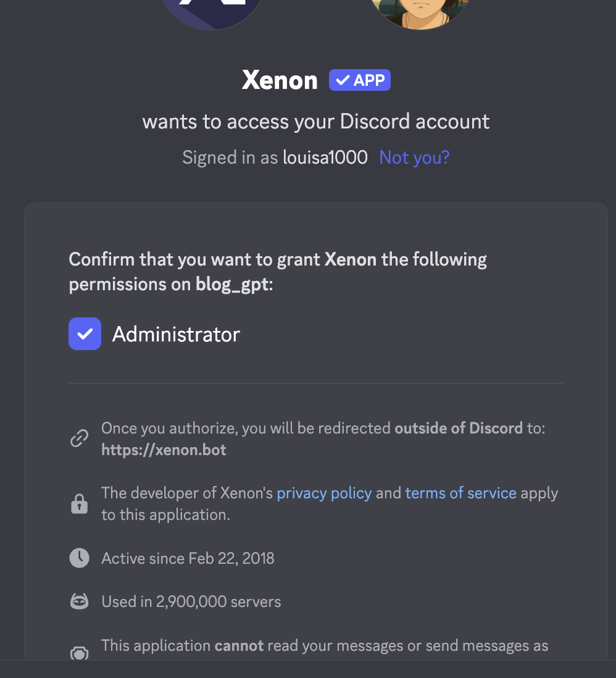The width and height of the screenshot is (616, 678).
Task: Click the robot icon beside server count
Action: 79,601
